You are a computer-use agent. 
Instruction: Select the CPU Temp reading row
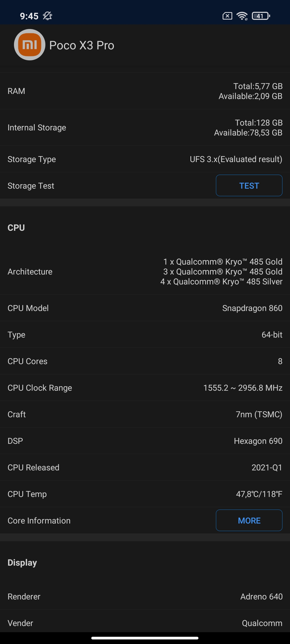(x=145, y=494)
